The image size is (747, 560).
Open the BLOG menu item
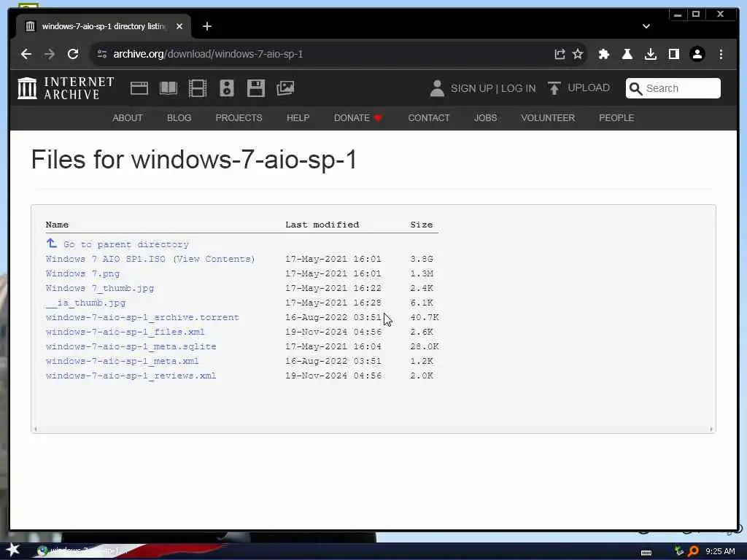pos(179,117)
